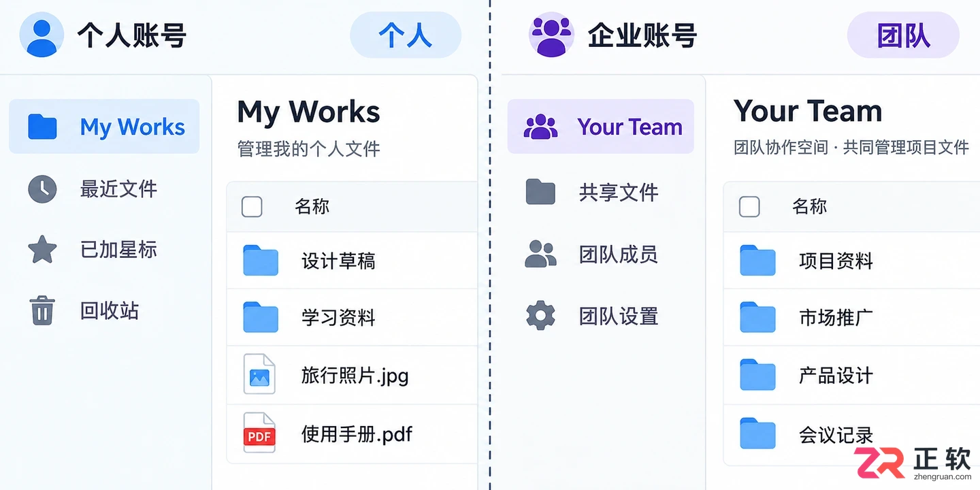Click the 名称 column header in Your Team
Image resolution: width=980 pixels, height=490 pixels.
pyautogui.click(x=809, y=206)
